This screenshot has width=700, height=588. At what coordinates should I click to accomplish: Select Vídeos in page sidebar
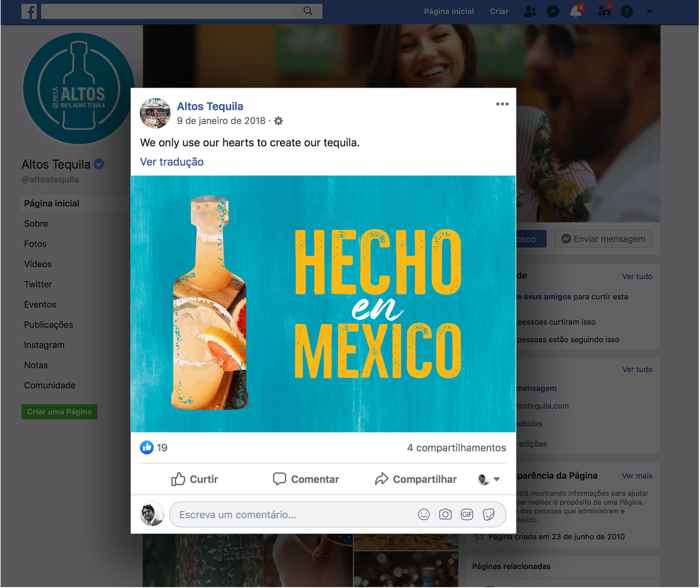[x=38, y=264]
